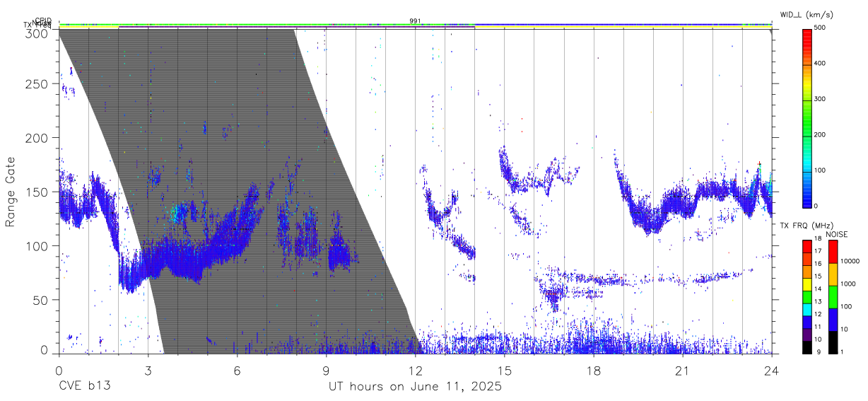This screenshot has height=401, width=868.
Task: Click the y-axis tick label 250
Action: pyautogui.click(x=37, y=84)
